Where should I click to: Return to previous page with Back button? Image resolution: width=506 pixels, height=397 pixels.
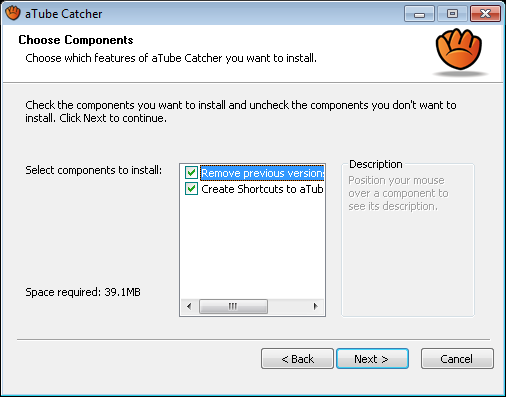[x=297, y=359]
